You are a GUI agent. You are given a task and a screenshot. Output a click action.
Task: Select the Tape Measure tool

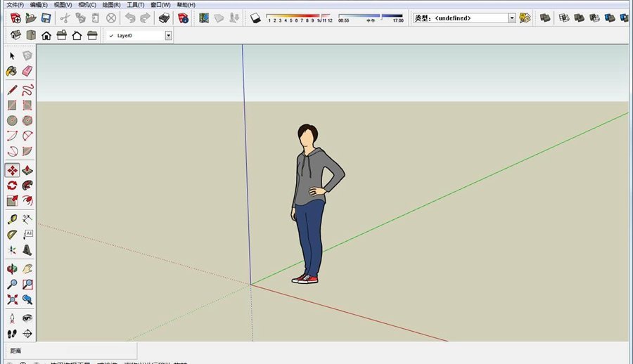click(x=12, y=219)
